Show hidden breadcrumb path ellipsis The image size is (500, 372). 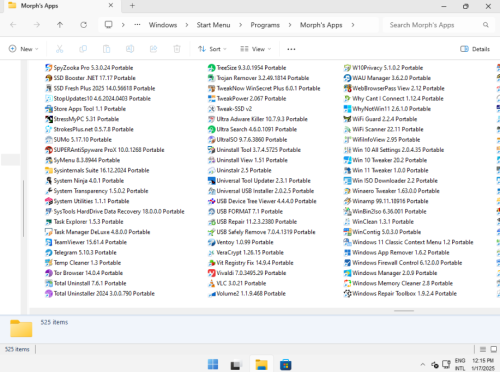137,25
